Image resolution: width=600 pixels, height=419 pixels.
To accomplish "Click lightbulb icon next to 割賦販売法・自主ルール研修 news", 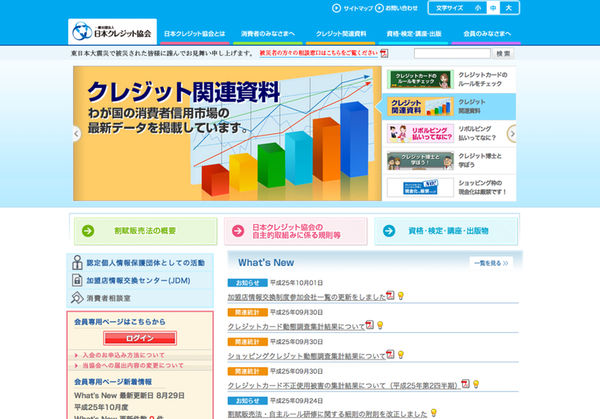I will [434, 413].
